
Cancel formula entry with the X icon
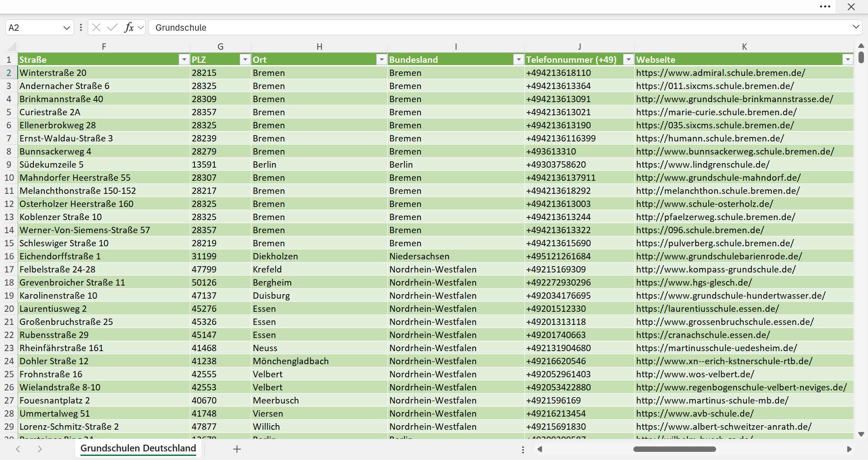tap(96, 28)
